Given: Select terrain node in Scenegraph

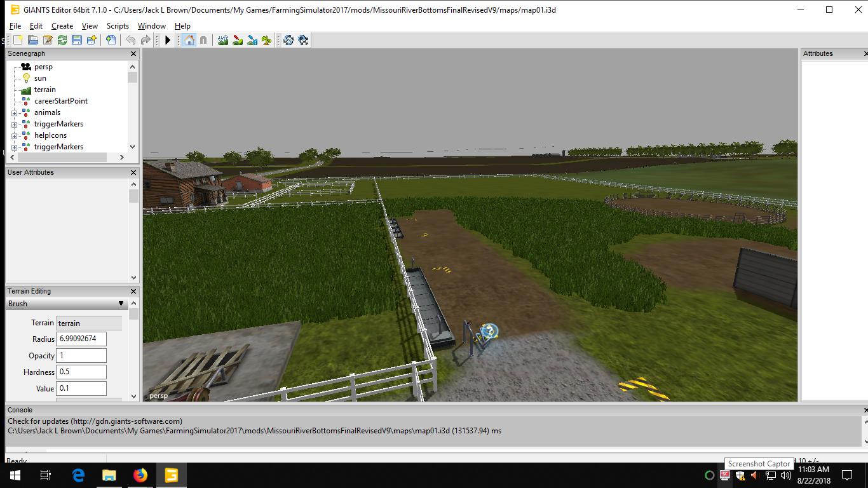Looking at the screenshot, I should click(x=44, y=90).
